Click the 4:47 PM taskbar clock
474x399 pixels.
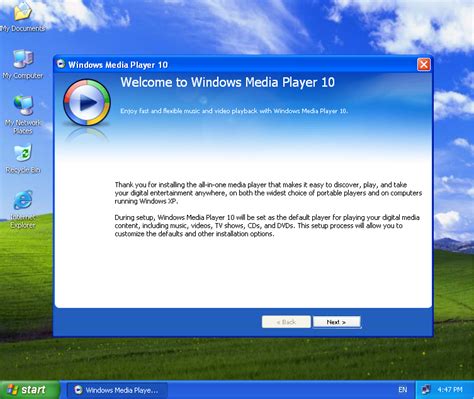tap(450, 389)
